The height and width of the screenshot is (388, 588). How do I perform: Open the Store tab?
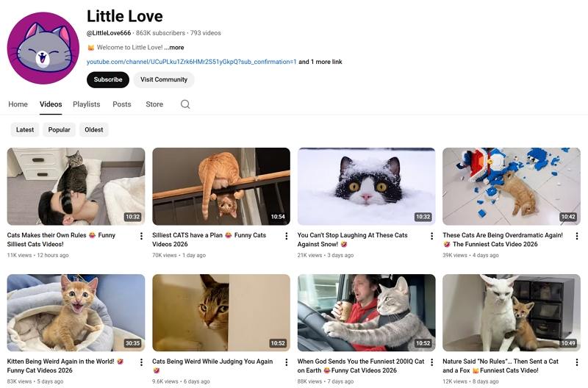(x=154, y=104)
